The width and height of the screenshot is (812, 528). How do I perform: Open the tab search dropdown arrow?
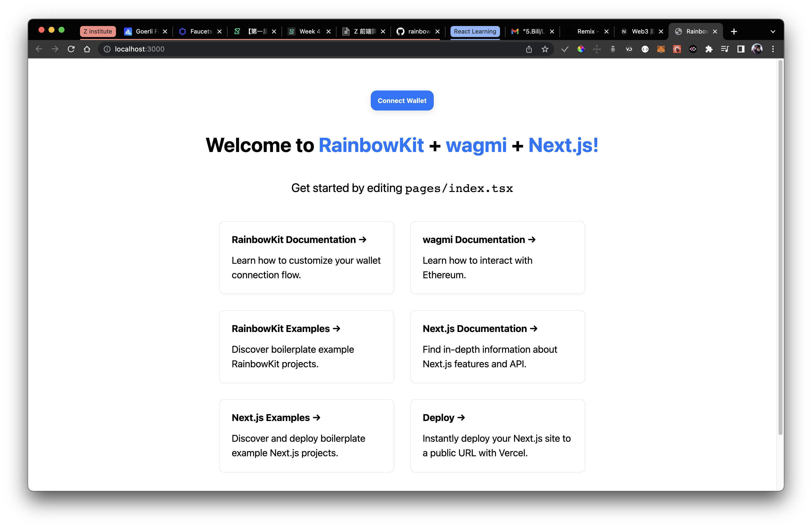[x=773, y=32]
